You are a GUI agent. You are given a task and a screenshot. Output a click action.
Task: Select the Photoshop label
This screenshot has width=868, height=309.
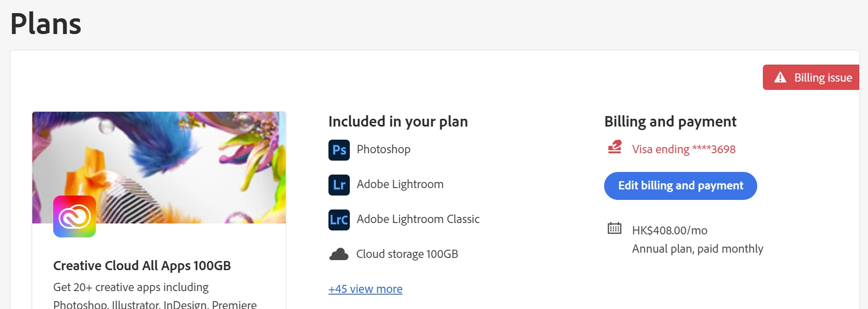383,149
